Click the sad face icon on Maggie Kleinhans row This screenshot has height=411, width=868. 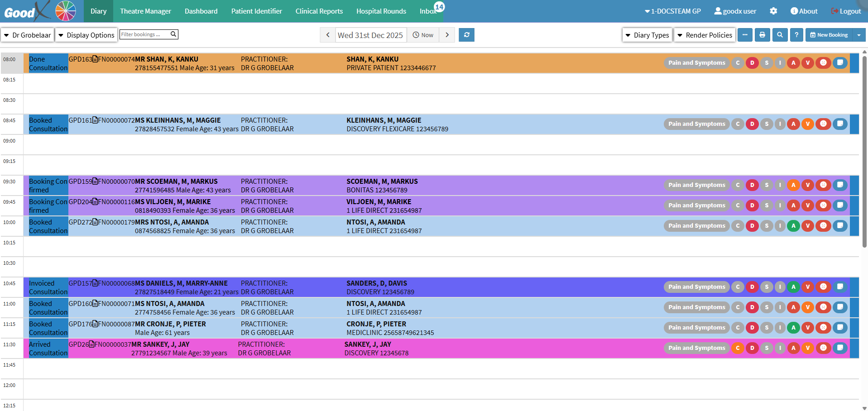823,124
